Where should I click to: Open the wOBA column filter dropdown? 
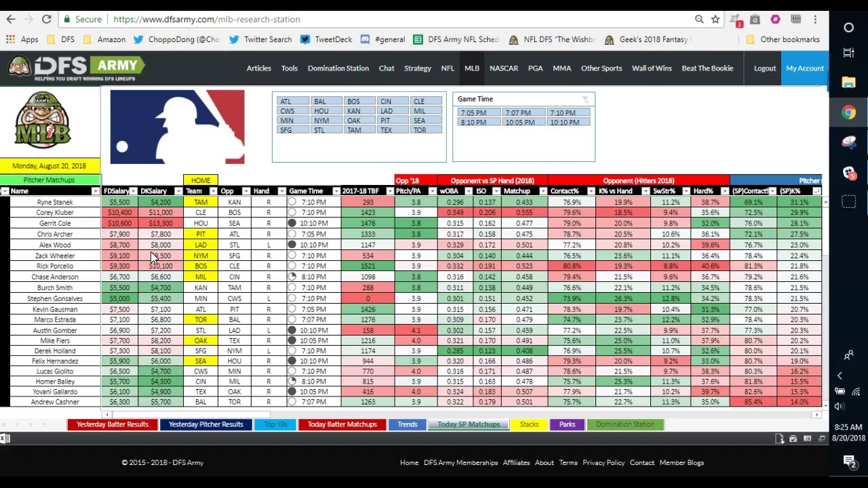(469, 192)
